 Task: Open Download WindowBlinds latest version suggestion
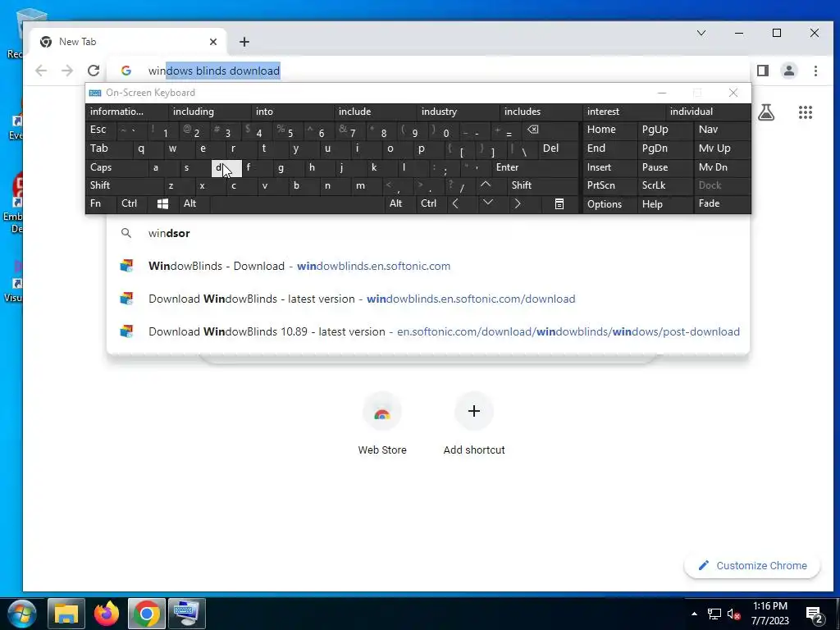point(428,299)
